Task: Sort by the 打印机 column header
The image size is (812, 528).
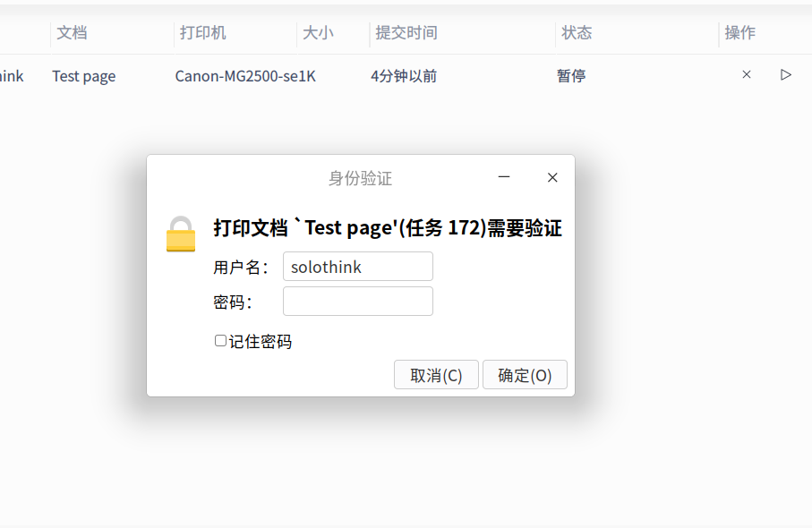Action: [x=203, y=33]
